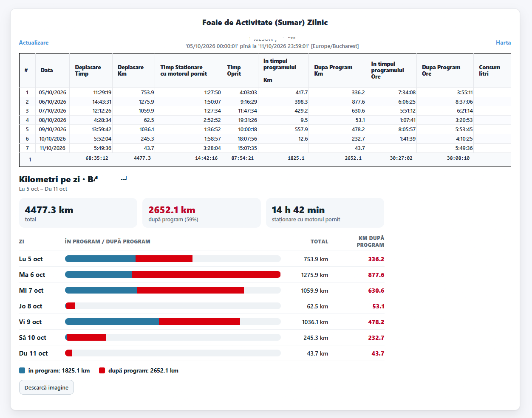Click the total stationary time 14:42:16
This screenshot has height=418, width=532.
(207, 158)
